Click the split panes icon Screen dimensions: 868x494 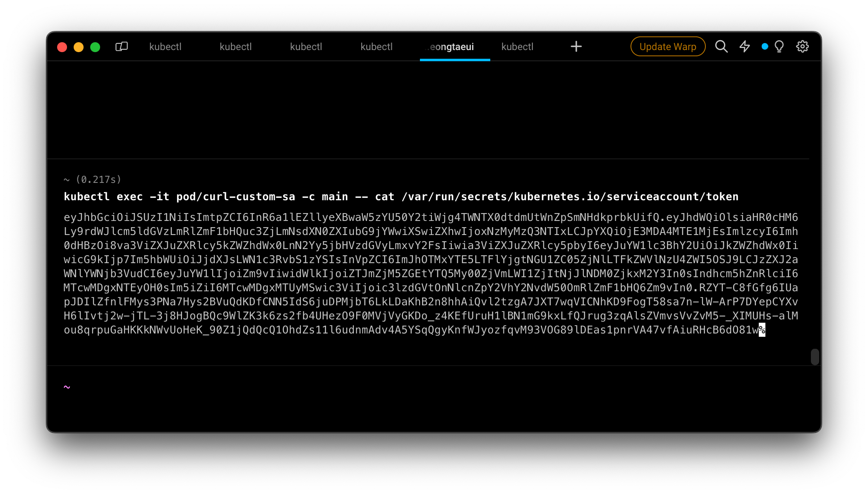[x=121, y=46]
